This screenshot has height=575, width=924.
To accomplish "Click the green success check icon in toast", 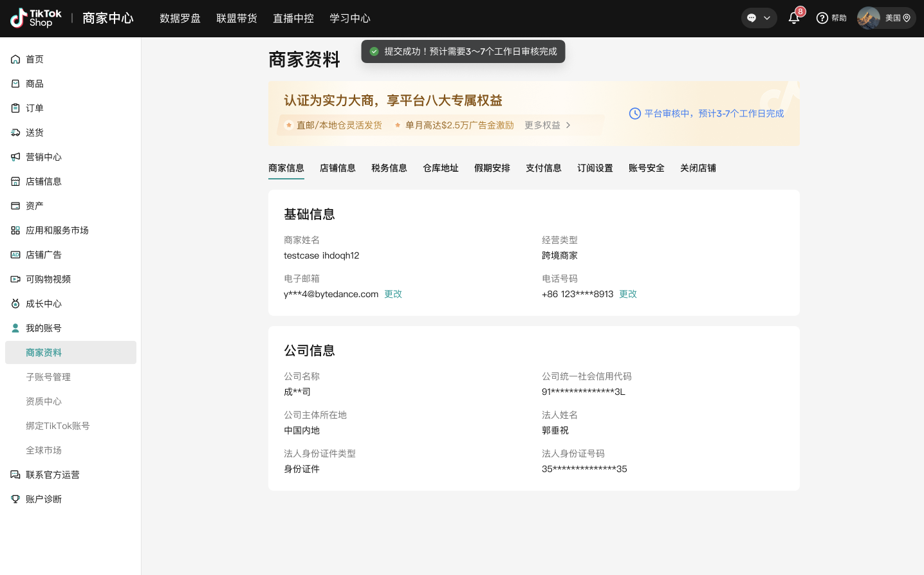I will [374, 51].
